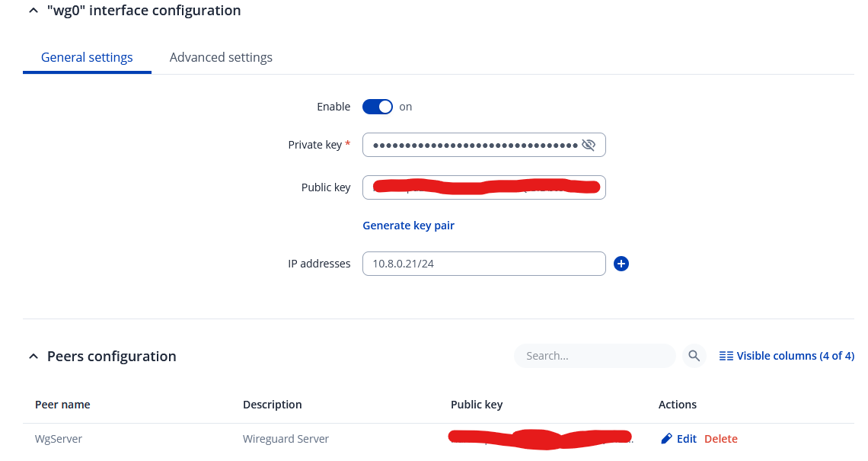The width and height of the screenshot is (868, 461).
Task: Click the peers Public key column header
Action: 477,405
